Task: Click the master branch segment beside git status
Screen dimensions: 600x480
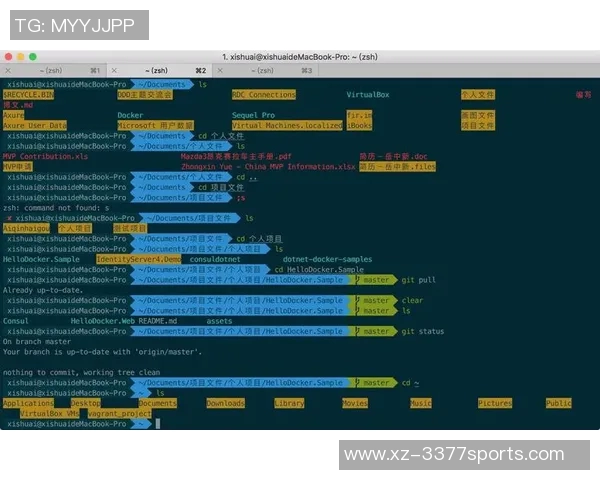Action: [x=376, y=331]
